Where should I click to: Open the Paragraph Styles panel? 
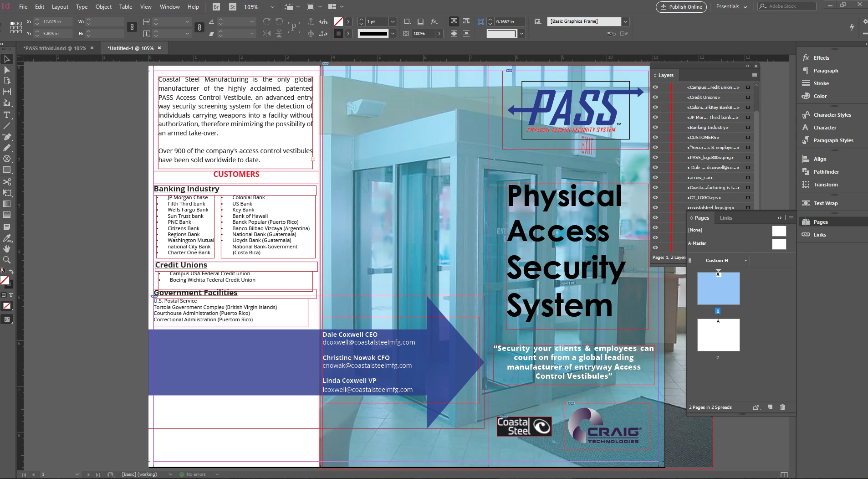tap(833, 140)
